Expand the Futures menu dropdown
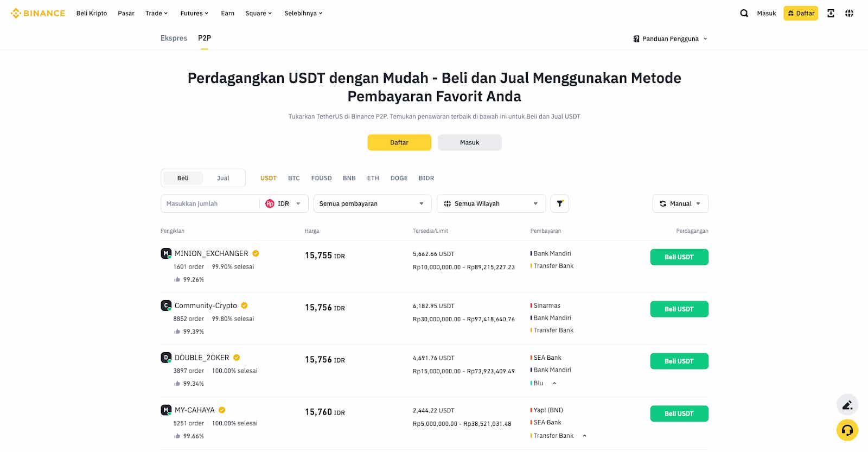Image resolution: width=868 pixels, height=452 pixels. 194,13
